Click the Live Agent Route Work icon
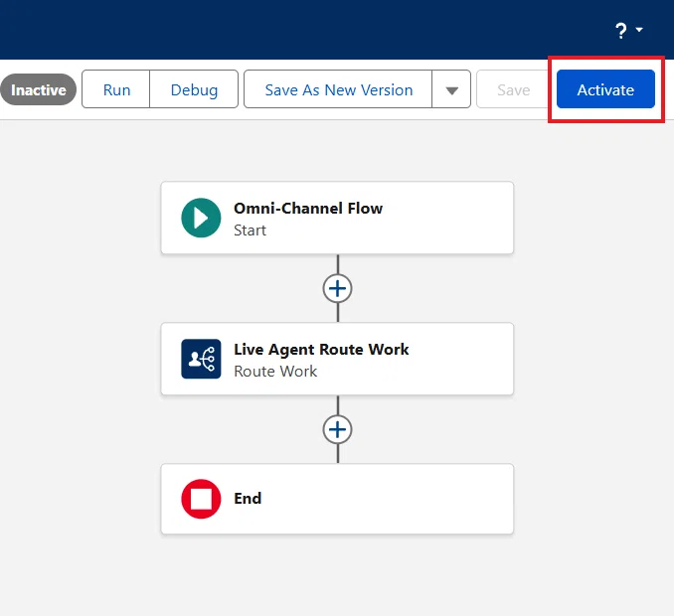The width and height of the screenshot is (674, 616). [201, 359]
